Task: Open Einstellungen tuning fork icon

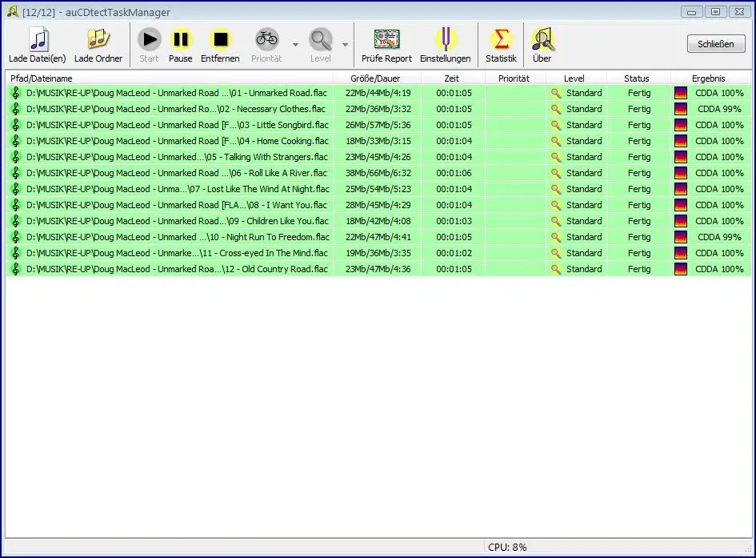Action: (x=446, y=39)
